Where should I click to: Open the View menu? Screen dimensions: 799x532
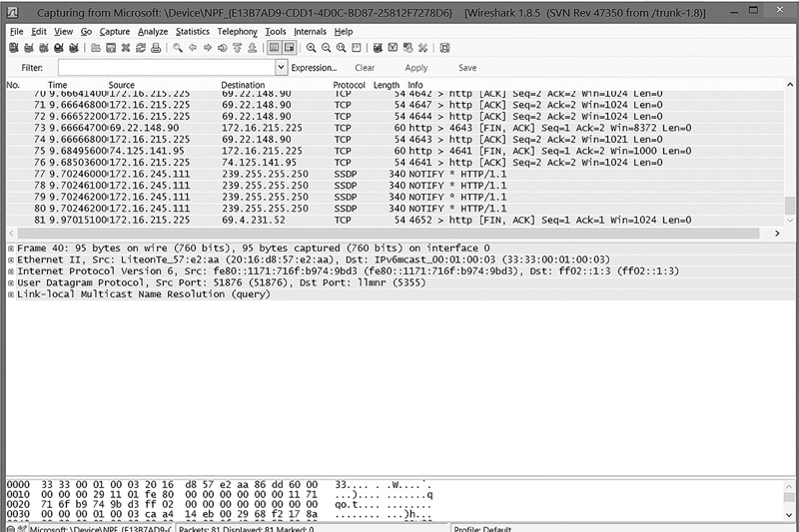coord(63,32)
